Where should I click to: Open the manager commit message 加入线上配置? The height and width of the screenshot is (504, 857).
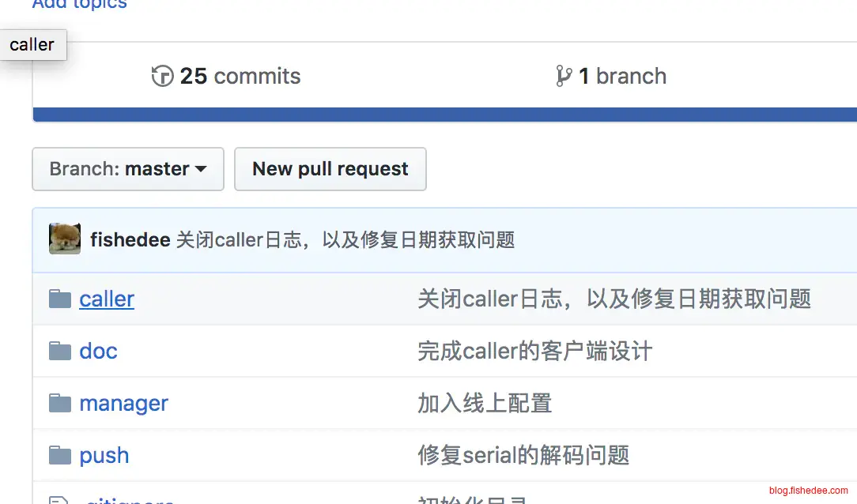pyautogui.click(x=485, y=403)
